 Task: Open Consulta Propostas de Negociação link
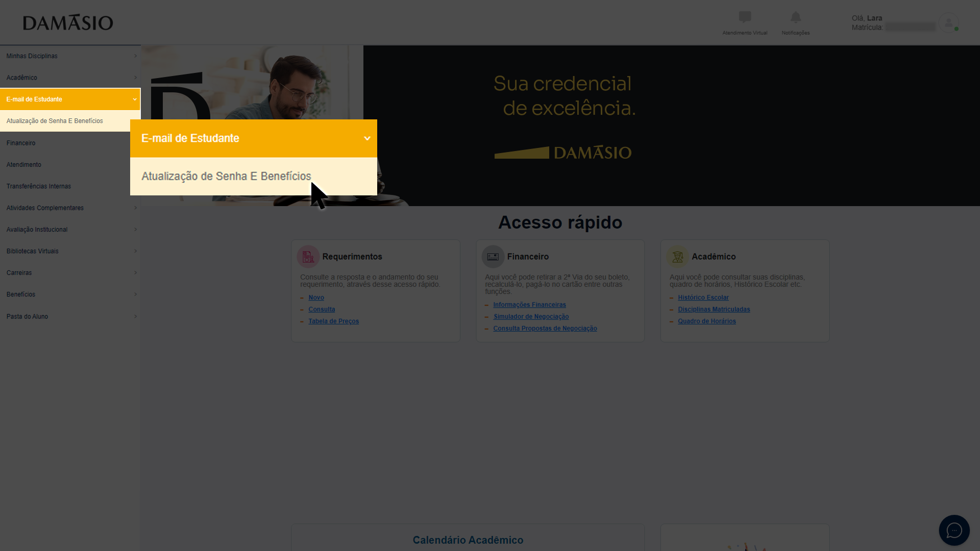tap(545, 328)
